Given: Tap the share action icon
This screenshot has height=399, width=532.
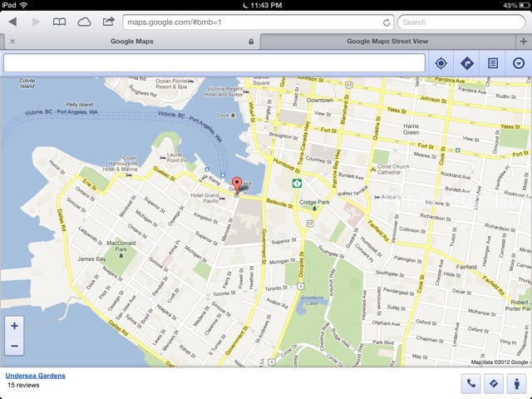Looking at the screenshot, I should [x=108, y=22].
